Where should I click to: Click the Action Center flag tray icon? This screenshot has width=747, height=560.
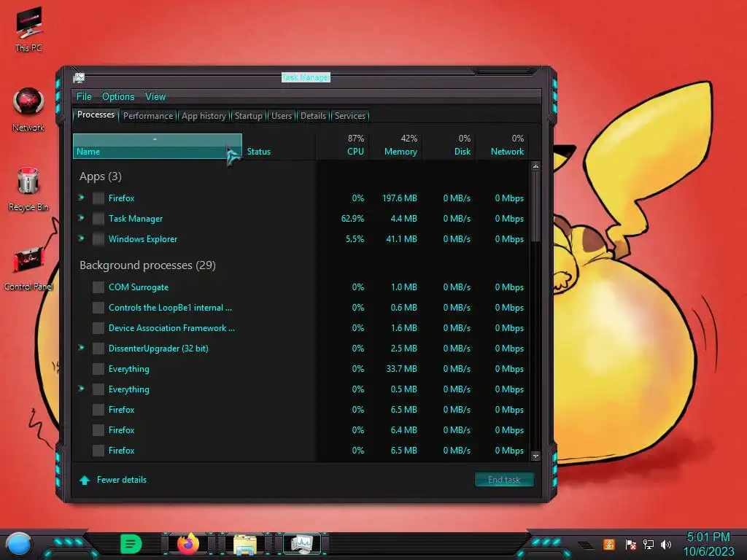point(630,544)
